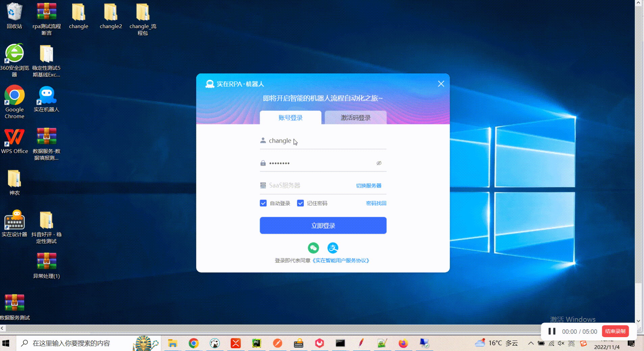Open the Sogou input icon in tray

[x=584, y=344]
